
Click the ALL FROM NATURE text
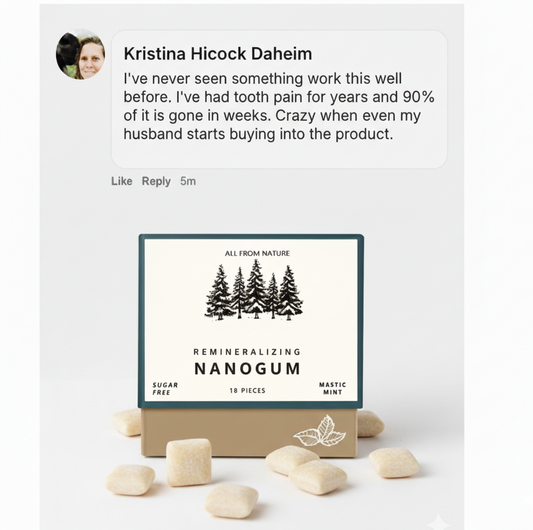257,253
